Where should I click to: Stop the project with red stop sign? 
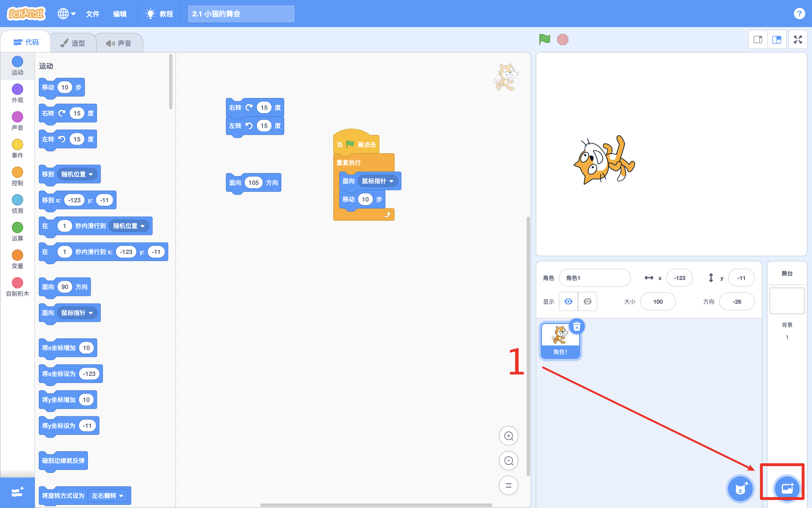pos(563,39)
